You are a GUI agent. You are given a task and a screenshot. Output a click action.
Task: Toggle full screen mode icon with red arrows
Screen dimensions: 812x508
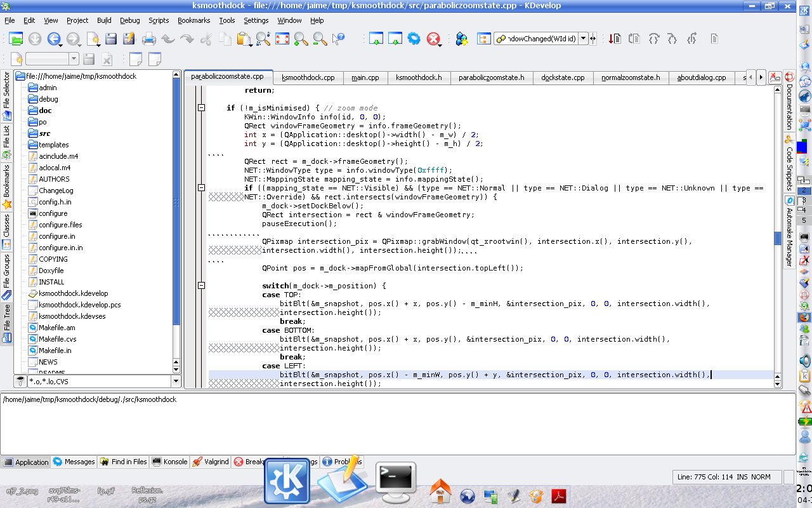(x=282, y=39)
